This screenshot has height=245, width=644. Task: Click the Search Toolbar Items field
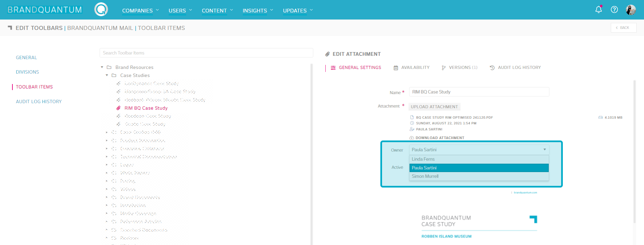pos(206,53)
